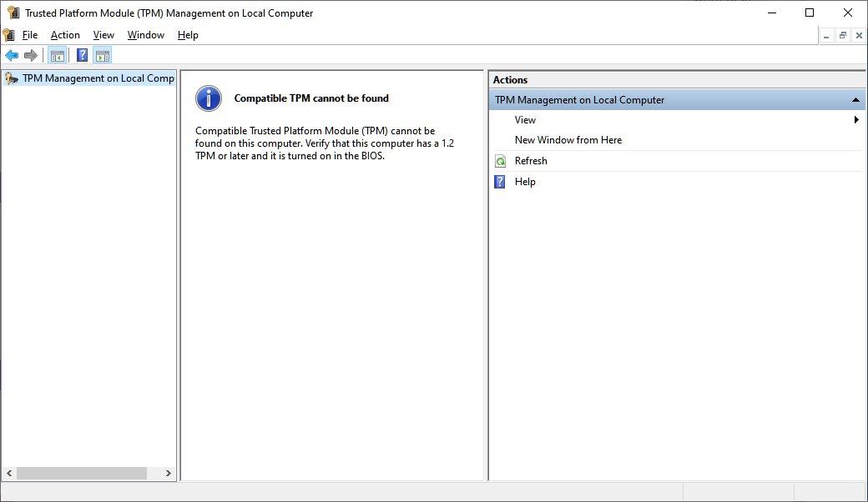Viewport: 868px width, 502px height.
Task: Toggle the Show/Hide Console Tree button
Action: click(58, 56)
